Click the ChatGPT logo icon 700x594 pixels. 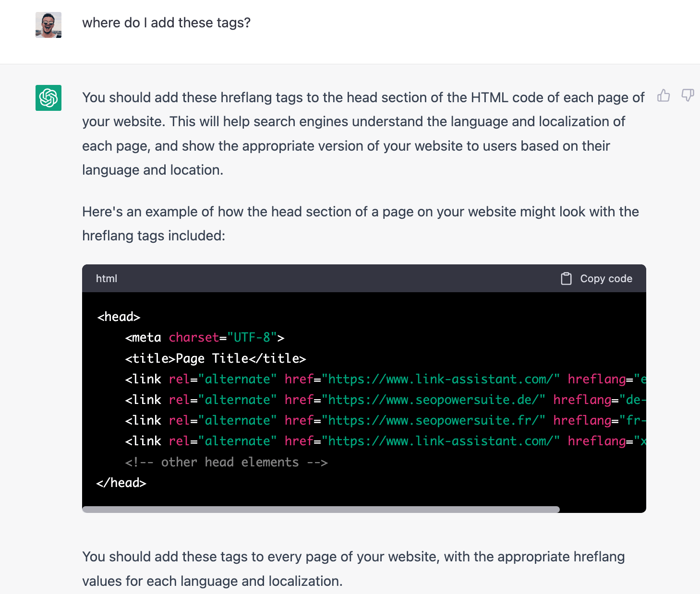48,98
